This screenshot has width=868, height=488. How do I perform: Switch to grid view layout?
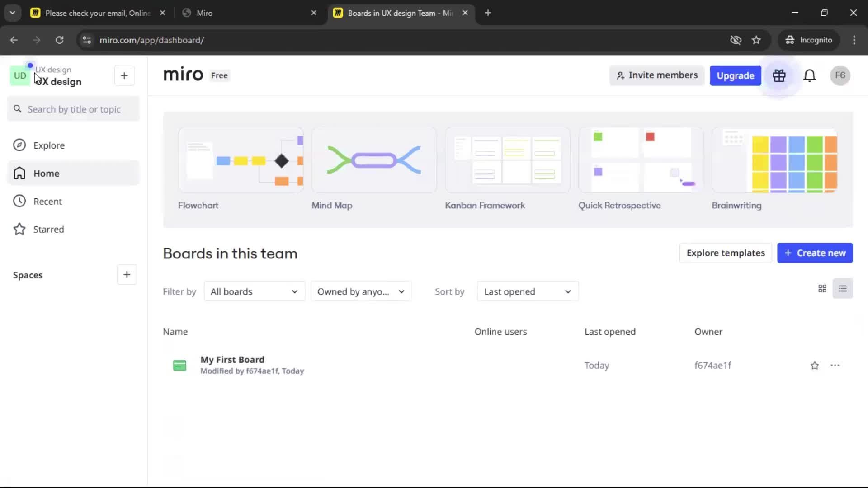click(822, 289)
